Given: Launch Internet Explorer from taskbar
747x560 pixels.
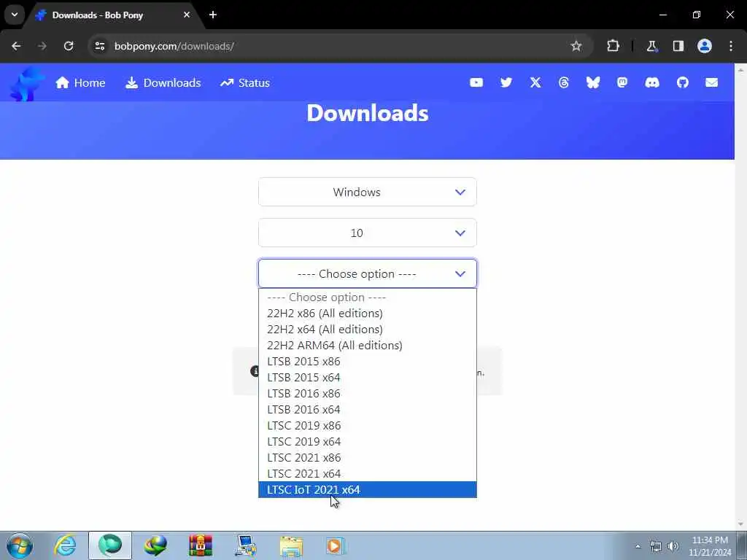Looking at the screenshot, I should pyautogui.click(x=65, y=545).
